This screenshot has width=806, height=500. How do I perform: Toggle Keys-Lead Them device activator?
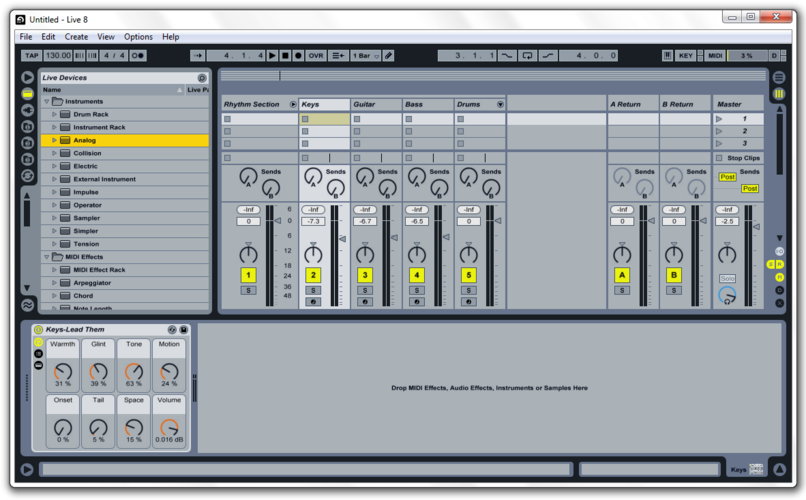pyautogui.click(x=39, y=329)
